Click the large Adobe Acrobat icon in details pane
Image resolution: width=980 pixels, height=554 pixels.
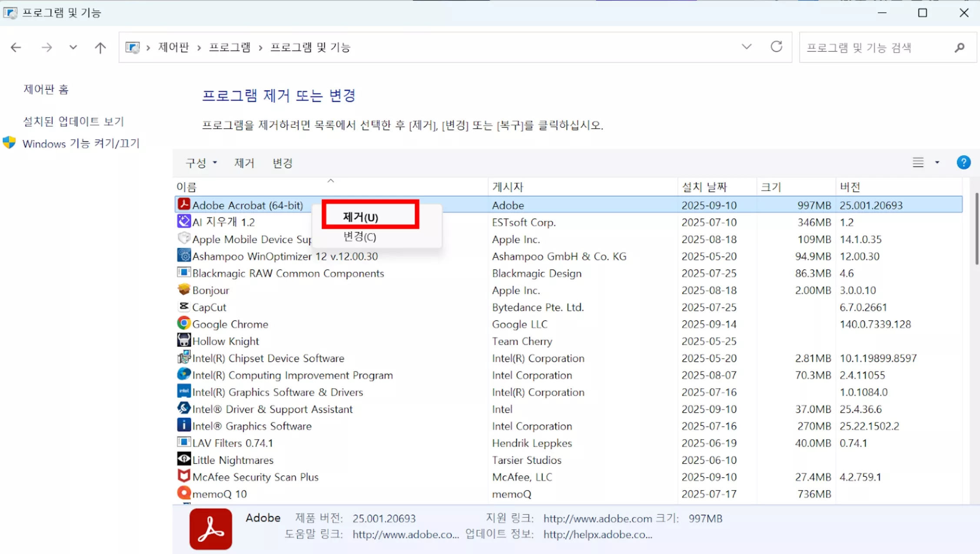click(x=210, y=529)
